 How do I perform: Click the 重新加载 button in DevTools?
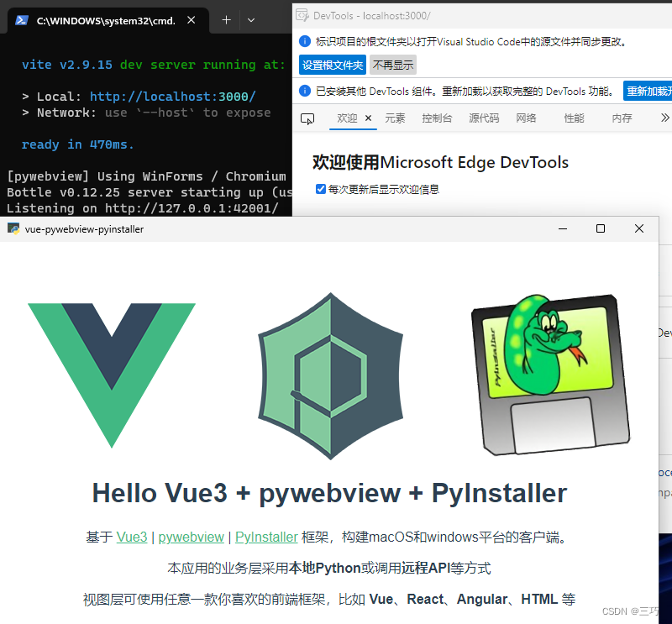coord(648,91)
